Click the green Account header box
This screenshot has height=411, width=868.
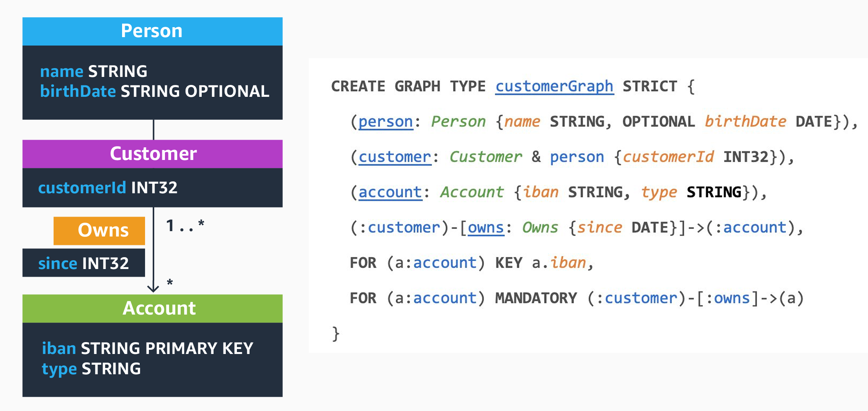point(152,308)
